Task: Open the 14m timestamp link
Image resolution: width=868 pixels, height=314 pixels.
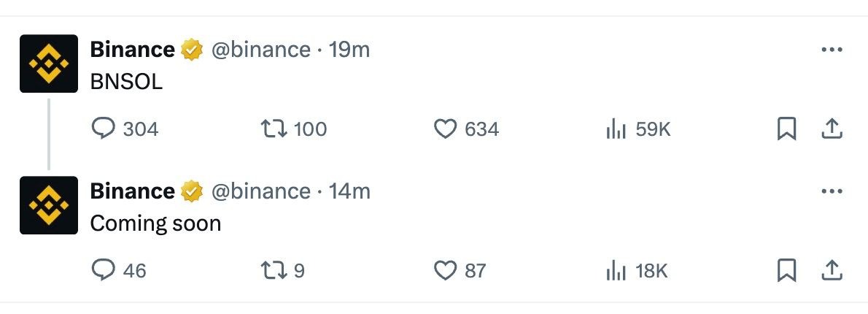Action: pos(349,191)
